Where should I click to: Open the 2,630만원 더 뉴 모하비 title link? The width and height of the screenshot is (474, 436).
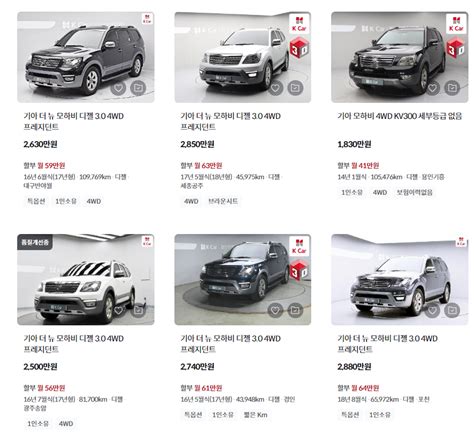(x=74, y=121)
